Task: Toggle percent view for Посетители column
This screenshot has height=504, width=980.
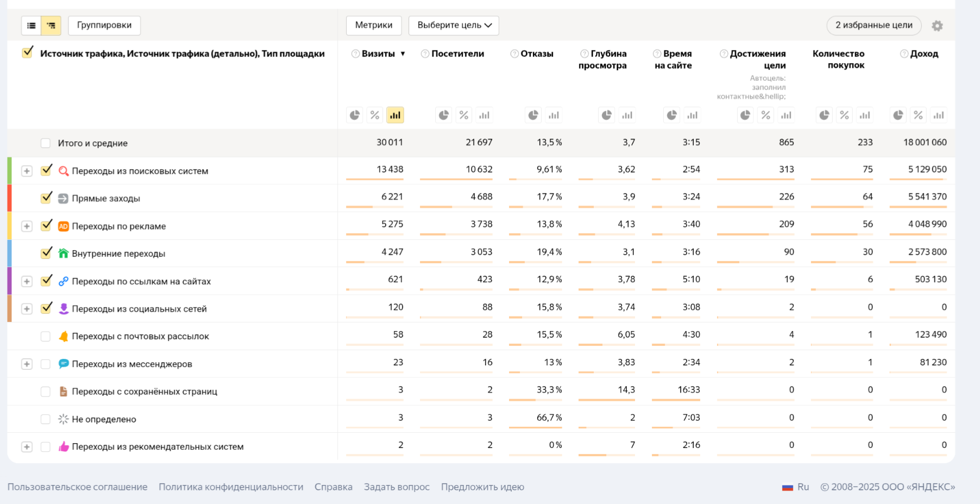Action: (463, 115)
